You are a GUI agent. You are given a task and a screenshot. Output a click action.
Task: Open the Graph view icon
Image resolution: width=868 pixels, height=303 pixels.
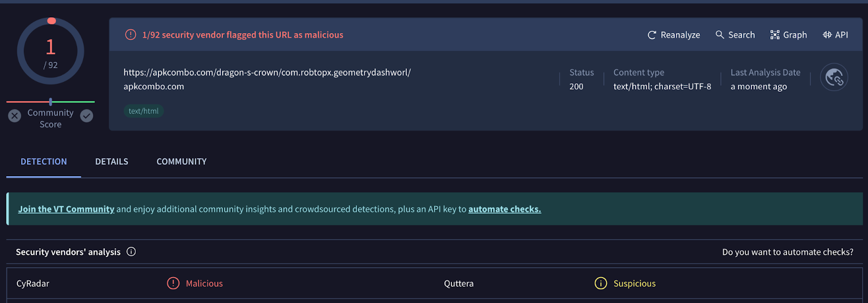coord(775,35)
